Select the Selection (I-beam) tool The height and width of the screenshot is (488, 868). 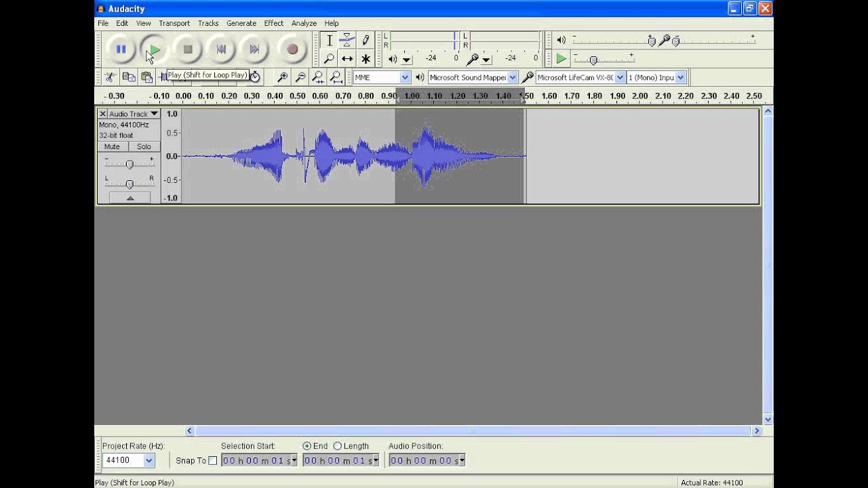329,40
